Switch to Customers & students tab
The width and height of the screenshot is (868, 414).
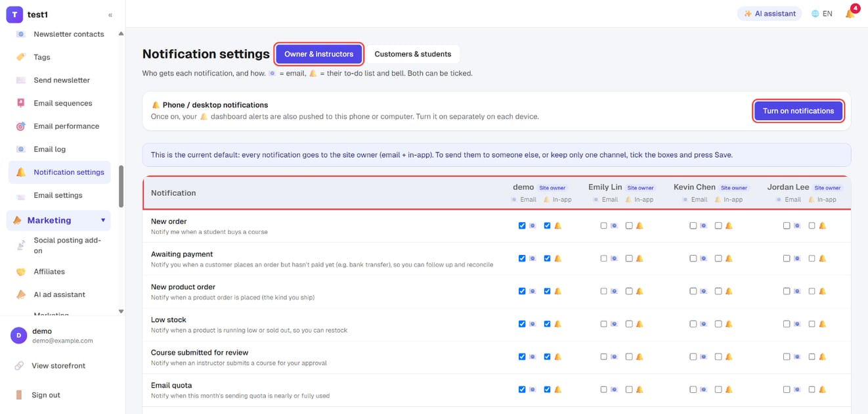click(413, 54)
